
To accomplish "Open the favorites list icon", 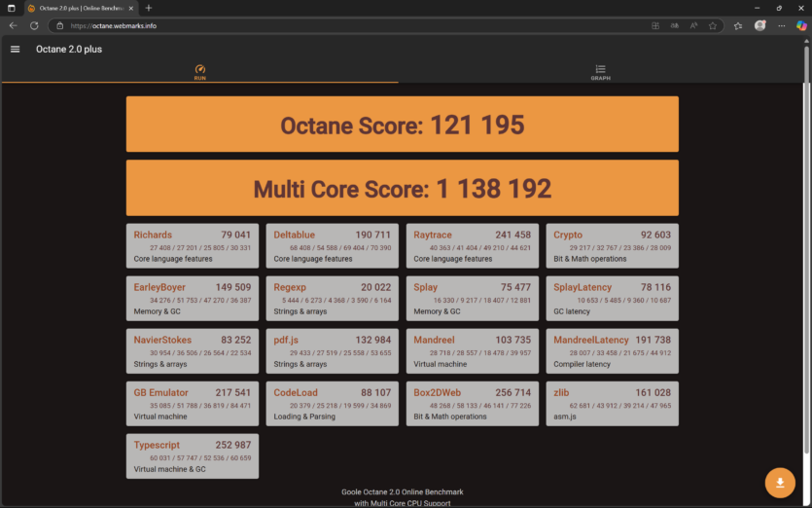I will click(738, 25).
